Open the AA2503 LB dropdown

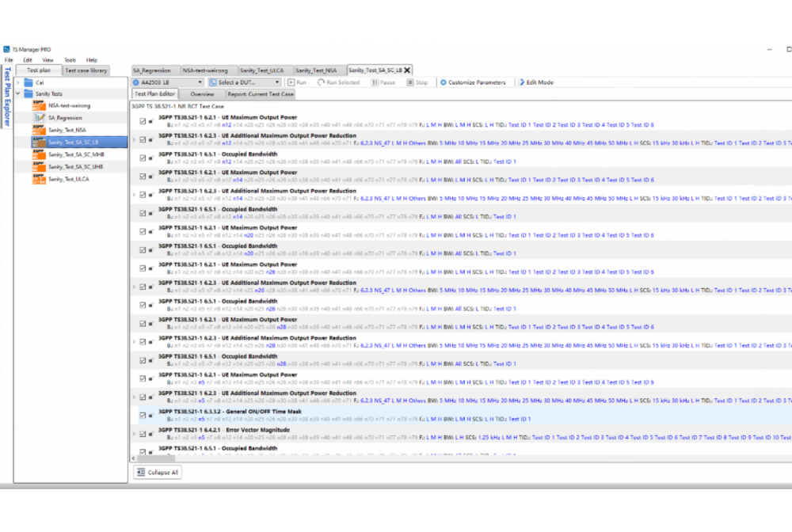[167, 82]
